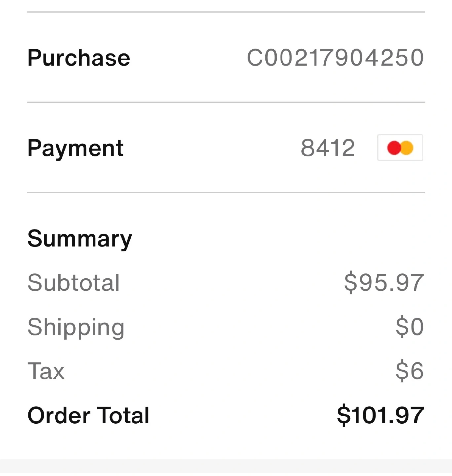The height and width of the screenshot is (476, 452).
Task: Select the $6 tax amount
Action: [x=410, y=371]
